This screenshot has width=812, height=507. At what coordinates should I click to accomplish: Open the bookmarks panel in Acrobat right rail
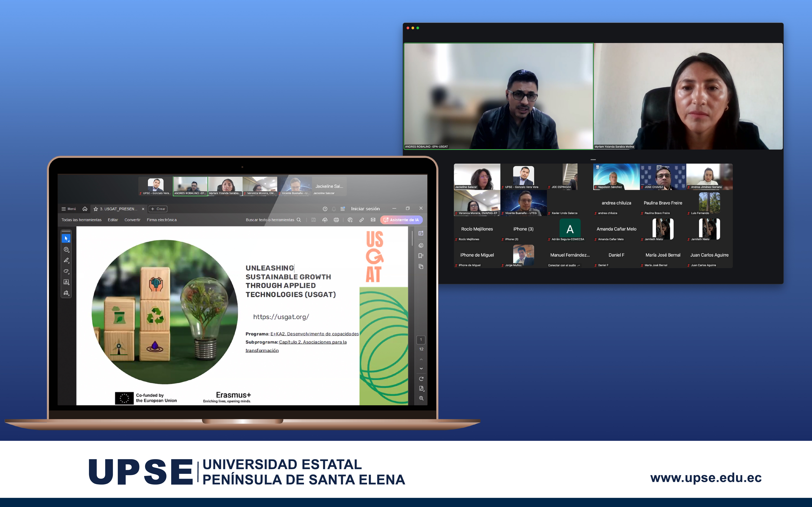point(421,256)
